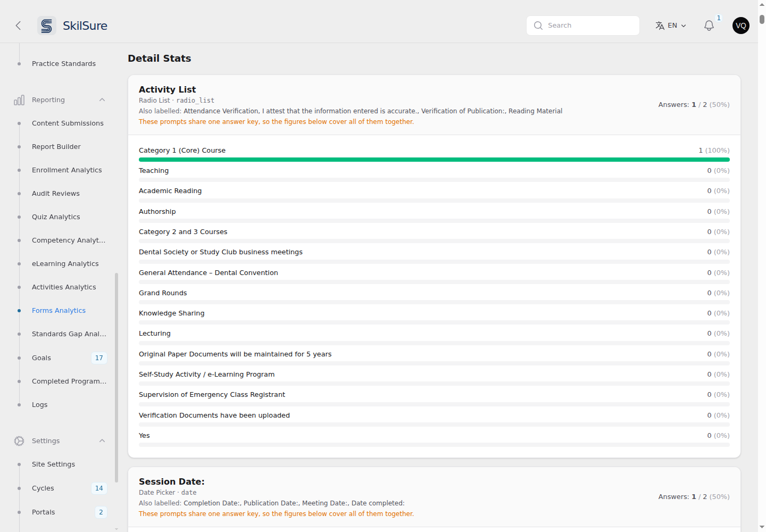
Task: Click the language translate icon
Action: (x=660, y=26)
